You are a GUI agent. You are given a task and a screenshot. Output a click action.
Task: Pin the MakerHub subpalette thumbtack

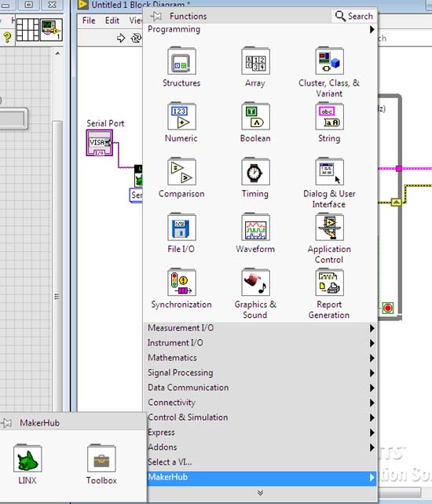(6, 422)
